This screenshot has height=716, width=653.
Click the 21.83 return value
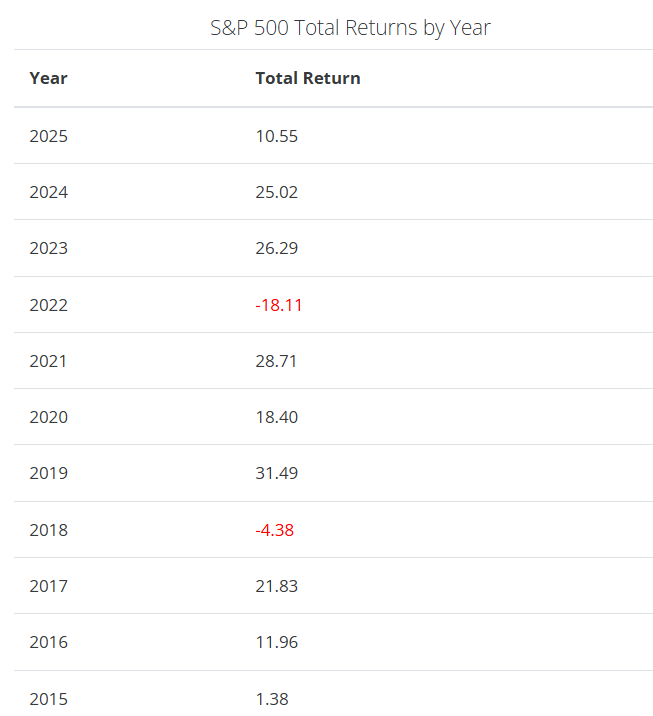276,586
